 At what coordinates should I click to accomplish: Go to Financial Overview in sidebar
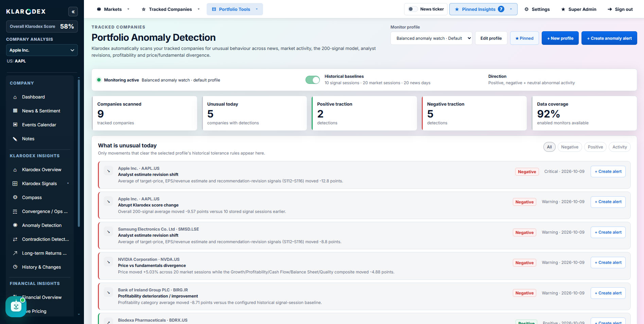click(x=41, y=298)
